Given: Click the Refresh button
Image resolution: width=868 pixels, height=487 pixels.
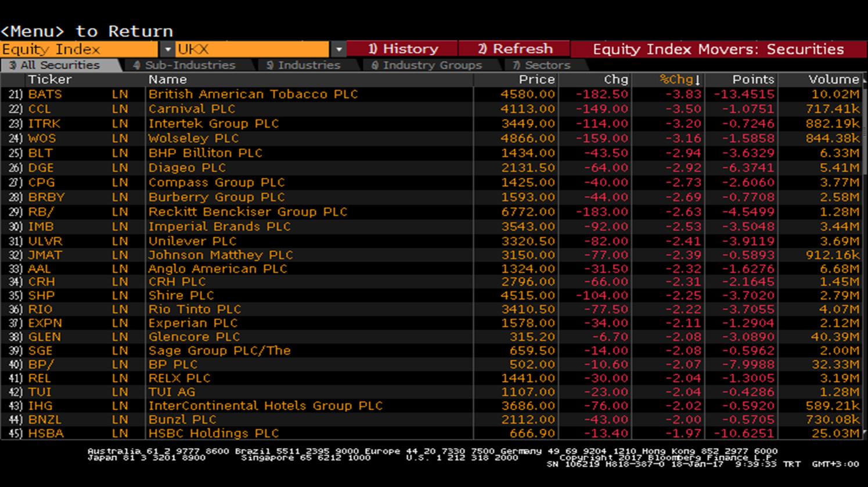Looking at the screenshot, I should pyautogui.click(x=514, y=49).
